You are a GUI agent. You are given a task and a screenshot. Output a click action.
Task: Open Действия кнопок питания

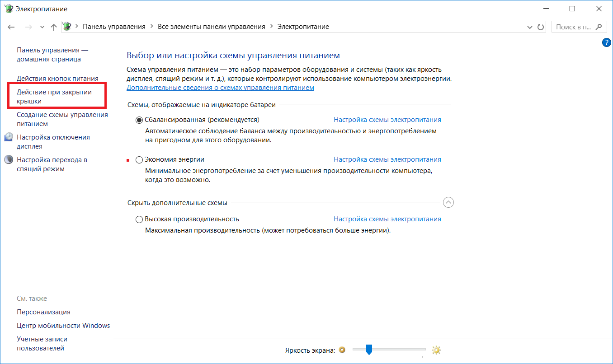point(57,79)
